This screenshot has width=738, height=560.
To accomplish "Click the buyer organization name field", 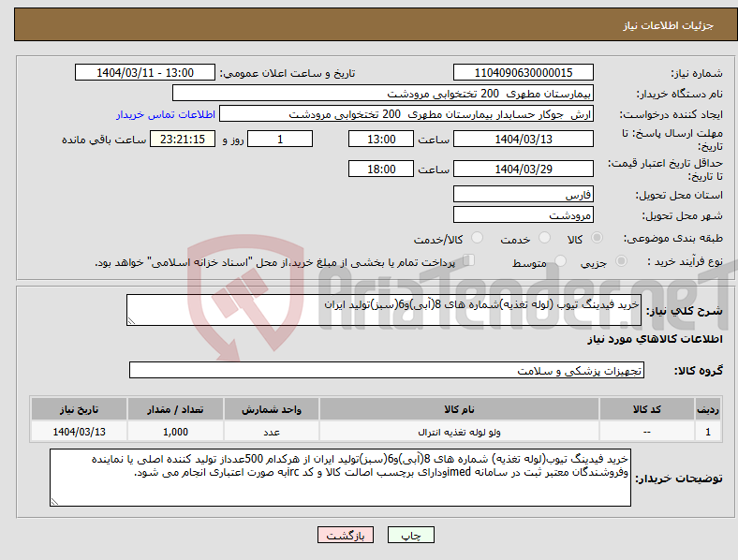I will click(383, 93).
